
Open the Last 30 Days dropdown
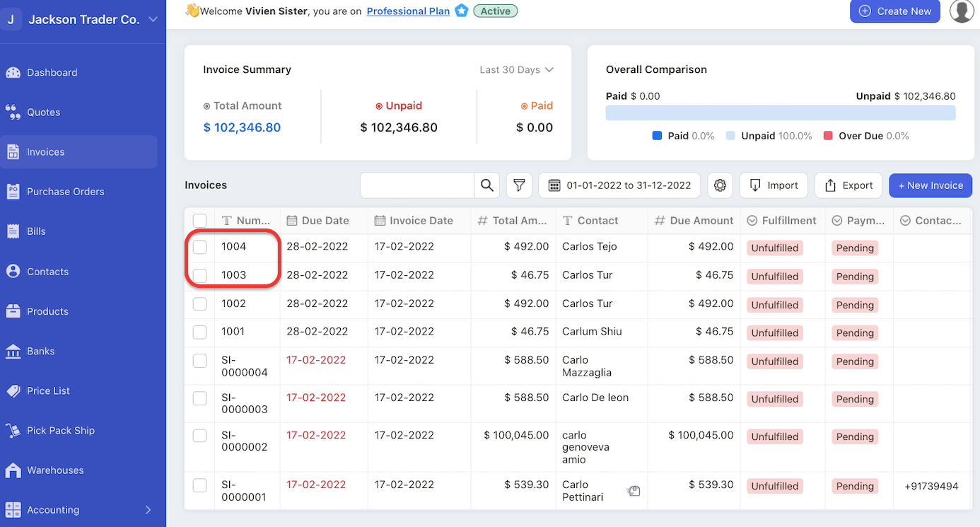click(x=516, y=69)
